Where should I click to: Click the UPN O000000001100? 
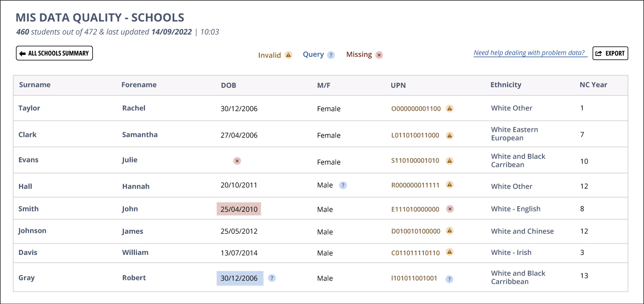416,109
